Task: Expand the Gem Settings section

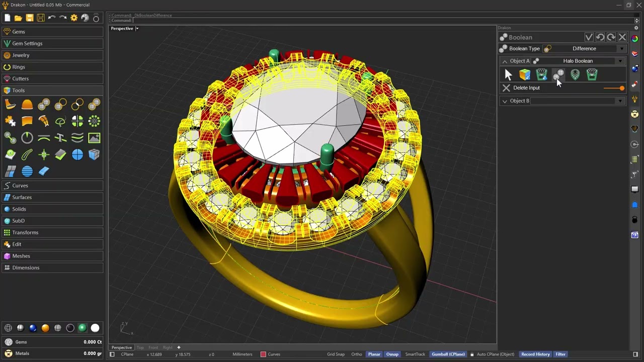Action: [52, 43]
